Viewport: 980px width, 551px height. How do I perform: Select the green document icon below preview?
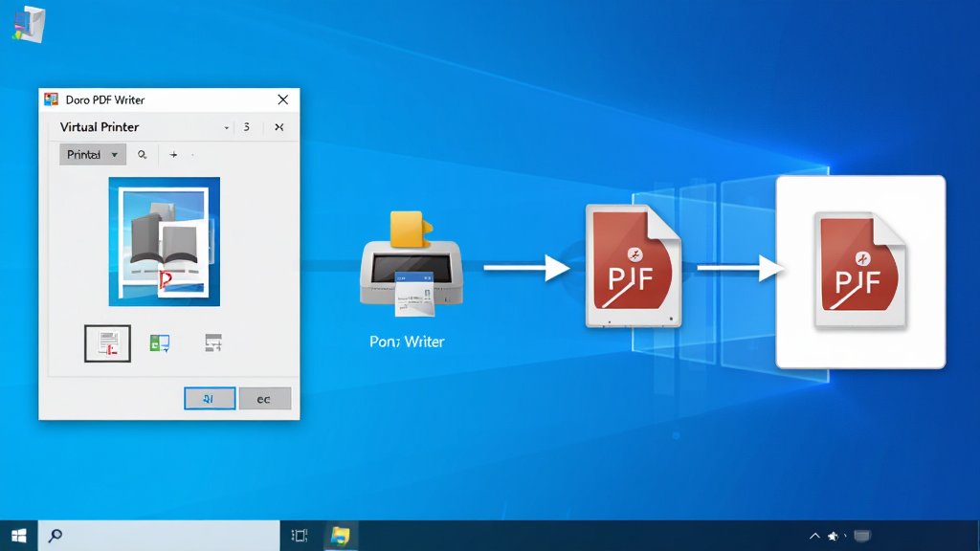160,343
